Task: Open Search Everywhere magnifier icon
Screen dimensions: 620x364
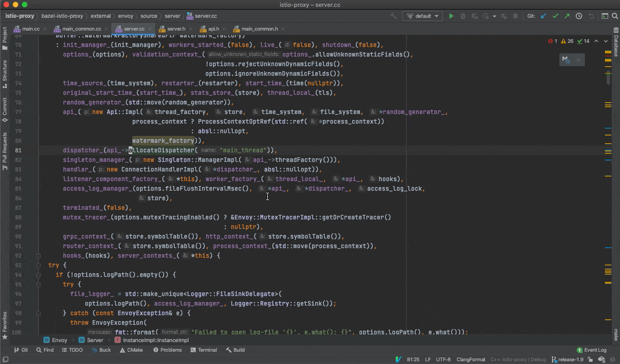Action: click(615, 16)
